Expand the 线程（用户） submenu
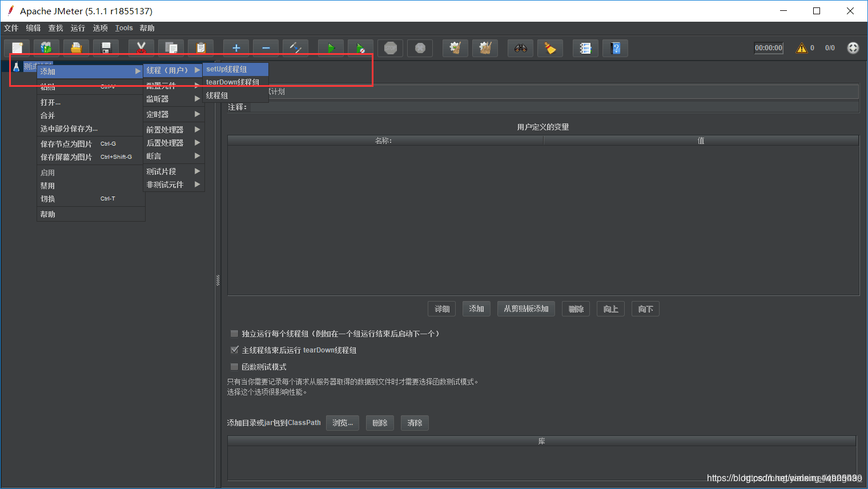The width and height of the screenshot is (868, 489). tap(174, 70)
